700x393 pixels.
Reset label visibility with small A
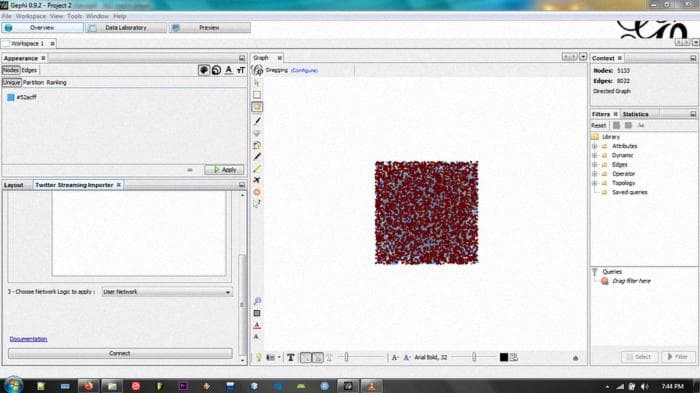(256, 337)
